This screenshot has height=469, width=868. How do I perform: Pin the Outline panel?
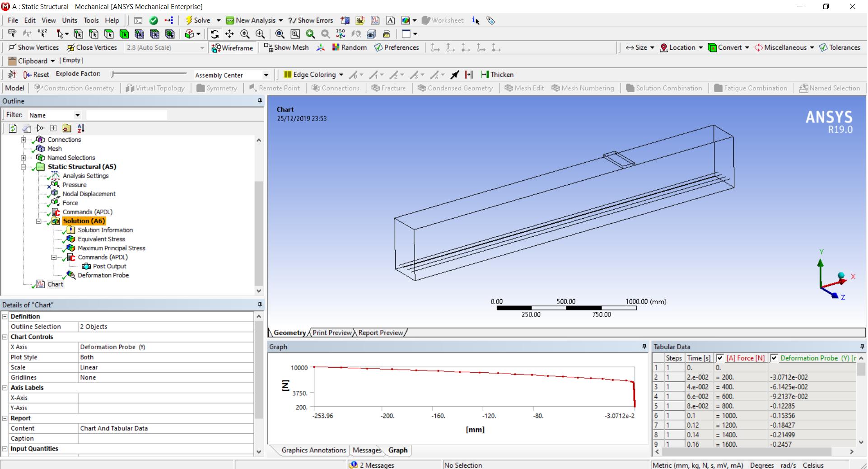260,101
